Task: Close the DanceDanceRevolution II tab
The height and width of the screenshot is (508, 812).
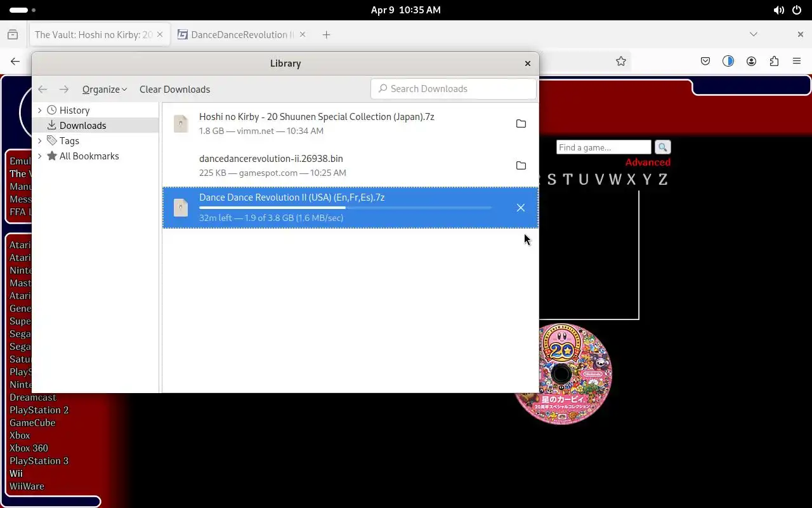Action: click(x=303, y=35)
